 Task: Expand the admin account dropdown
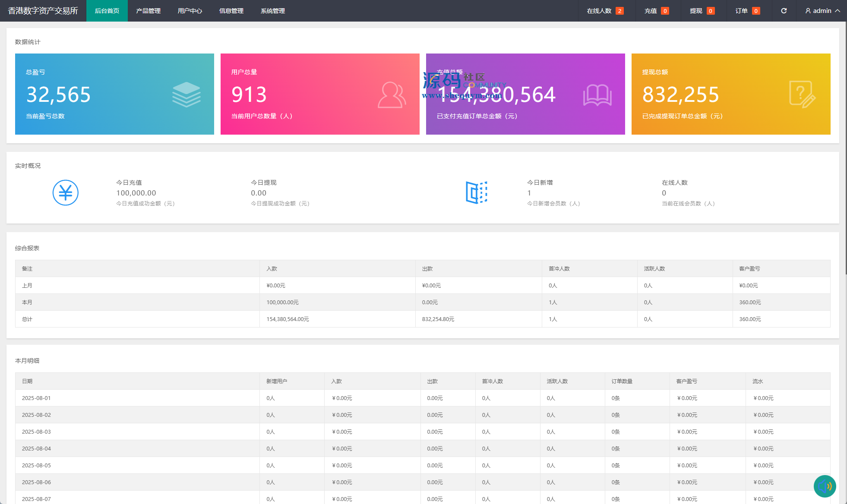pyautogui.click(x=822, y=11)
